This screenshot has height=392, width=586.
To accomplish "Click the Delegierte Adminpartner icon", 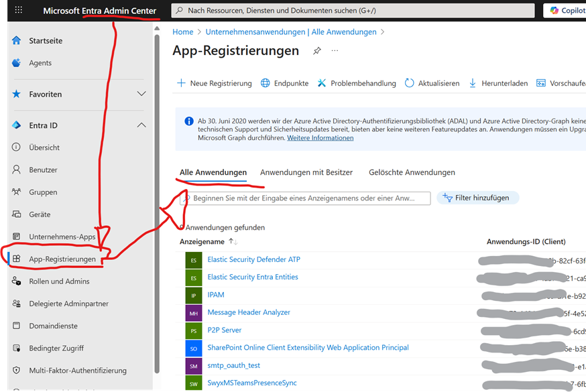I will pos(17,303).
